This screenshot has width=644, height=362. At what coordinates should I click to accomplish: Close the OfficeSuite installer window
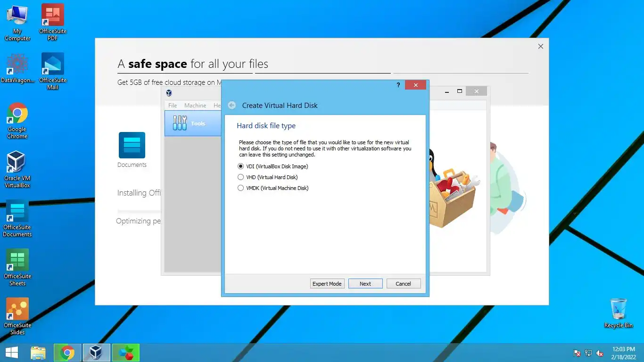(541, 46)
